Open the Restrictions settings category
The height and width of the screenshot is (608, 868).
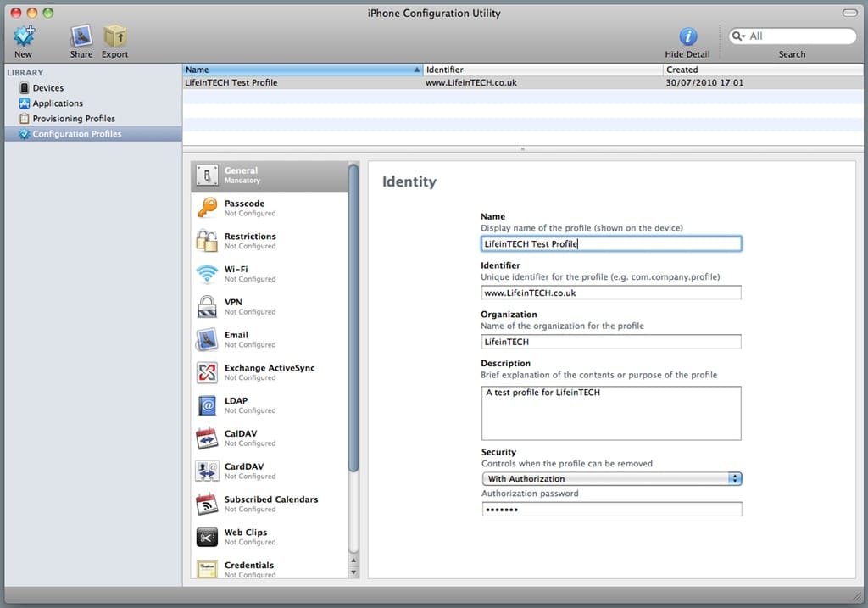[270, 241]
